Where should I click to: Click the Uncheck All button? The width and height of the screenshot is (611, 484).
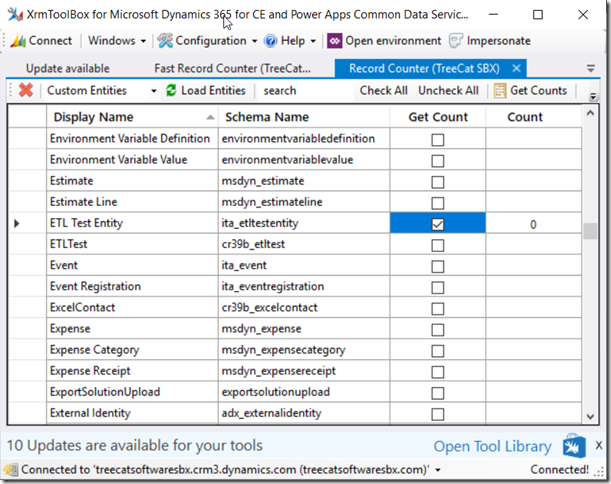[x=448, y=90]
